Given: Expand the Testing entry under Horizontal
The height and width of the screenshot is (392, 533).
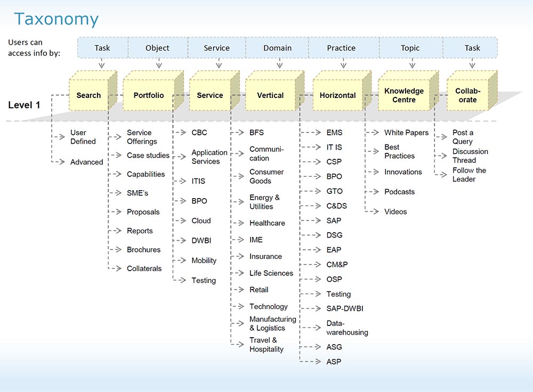Looking at the screenshot, I should coord(339,294).
